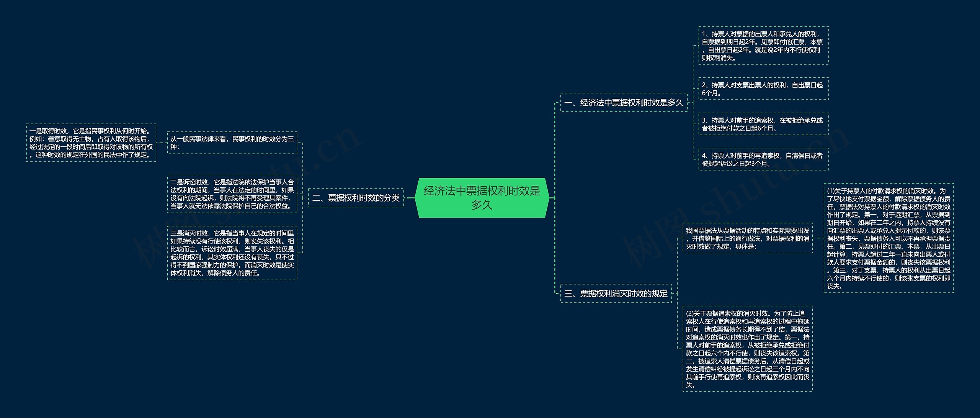Click node 3、持票人对前手的追索权

tap(763, 124)
